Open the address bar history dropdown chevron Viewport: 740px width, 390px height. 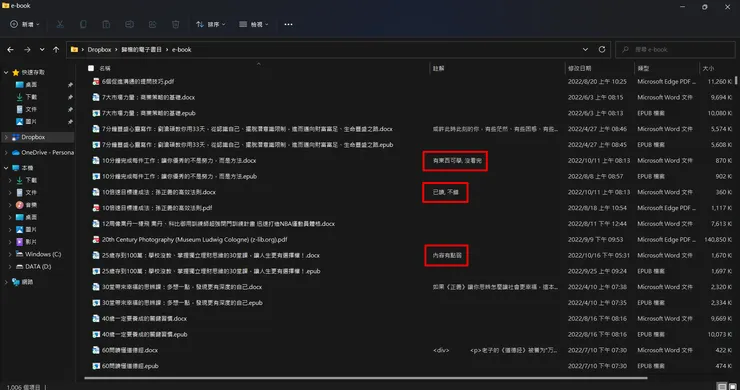pos(585,49)
